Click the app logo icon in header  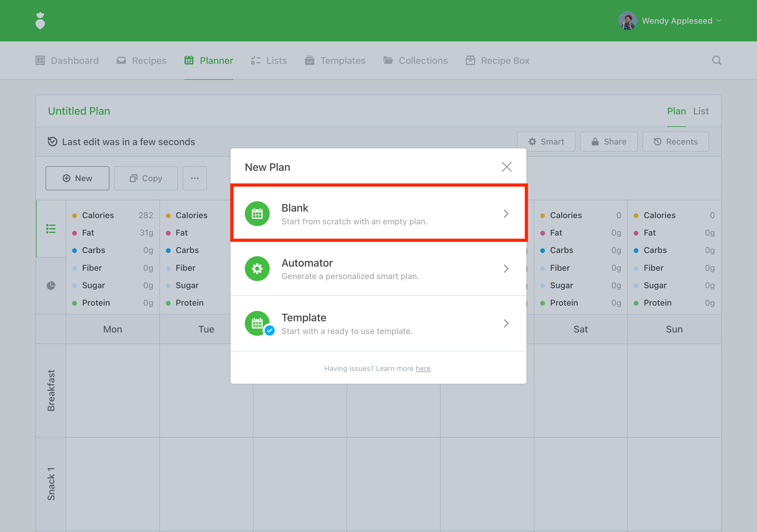click(x=40, y=21)
